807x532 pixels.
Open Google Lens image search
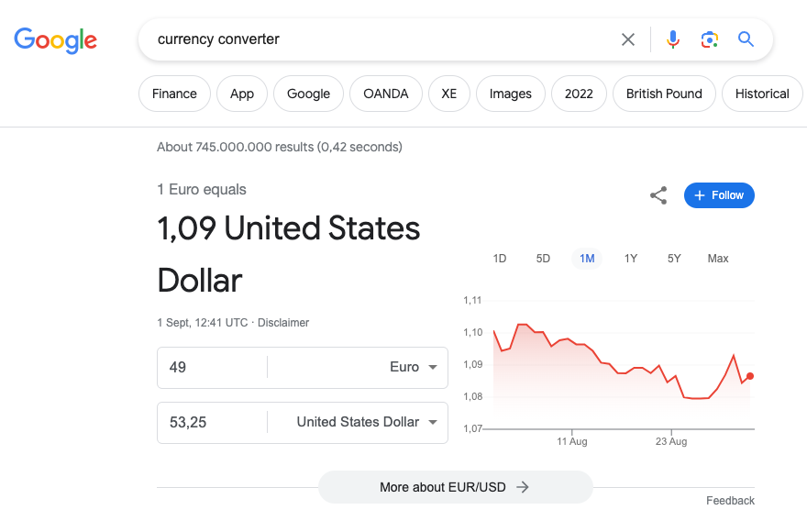[x=709, y=39]
